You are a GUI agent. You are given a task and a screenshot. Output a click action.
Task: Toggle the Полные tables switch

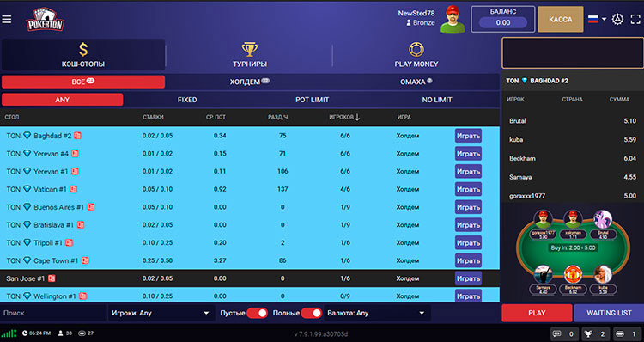pos(312,313)
